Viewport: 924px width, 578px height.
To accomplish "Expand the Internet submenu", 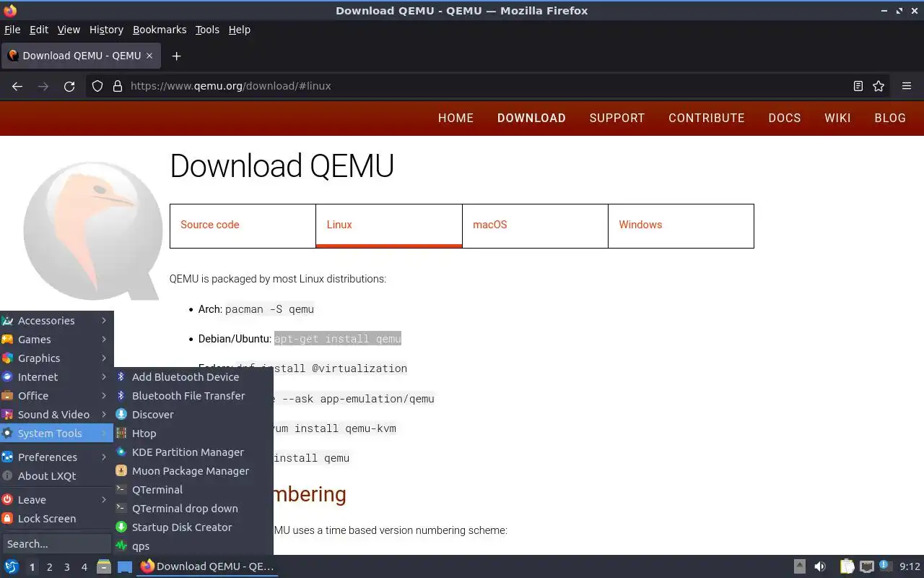I will click(56, 377).
